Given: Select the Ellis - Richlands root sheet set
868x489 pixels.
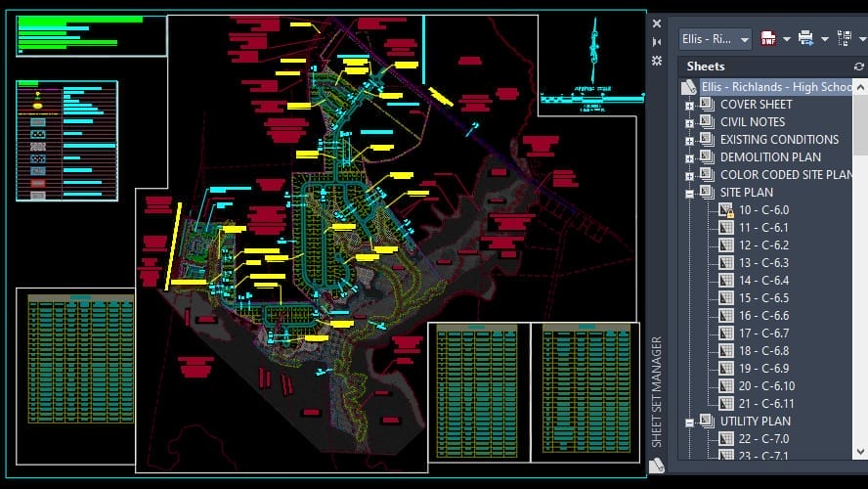Looking at the screenshot, I should (777, 87).
